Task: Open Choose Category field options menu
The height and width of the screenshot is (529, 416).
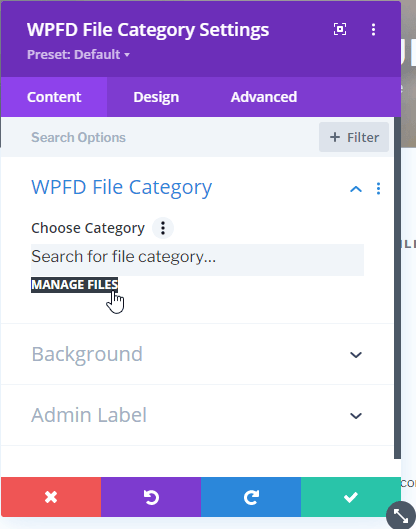Action: [163, 228]
